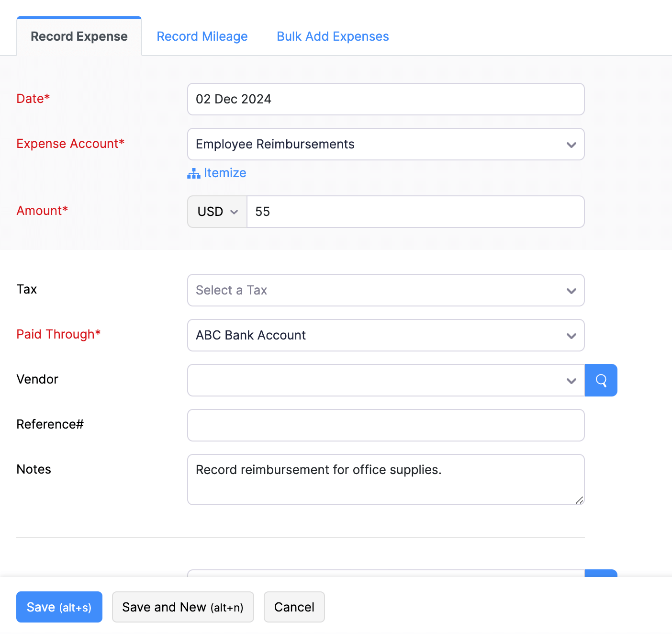Click the Date field showing 02 Dec 2024
The height and width of the screenshot is (634, 672).
coord(385,99)
